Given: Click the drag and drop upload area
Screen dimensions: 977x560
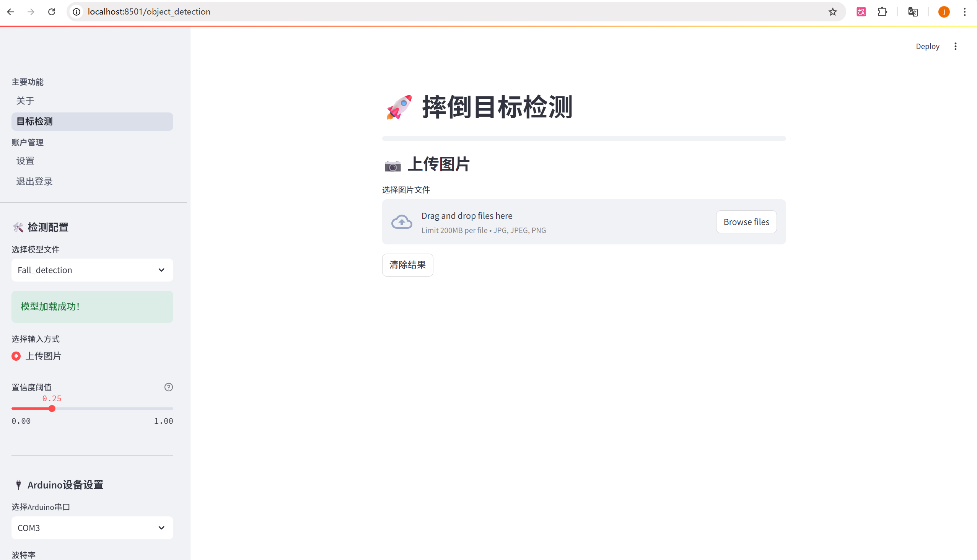Looking at the screenshot, I should [539, 222].
